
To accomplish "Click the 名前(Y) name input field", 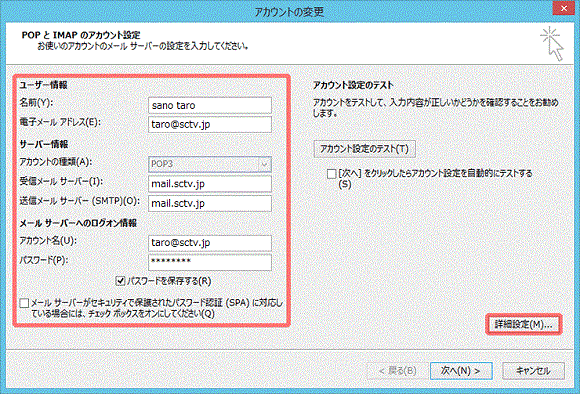I will coord(210,105).
